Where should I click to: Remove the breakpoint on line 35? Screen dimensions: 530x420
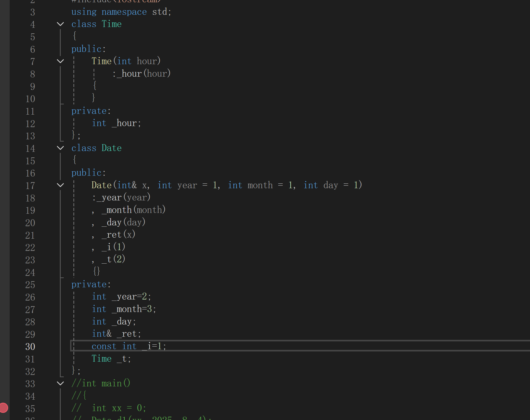[x=4, y=408]
